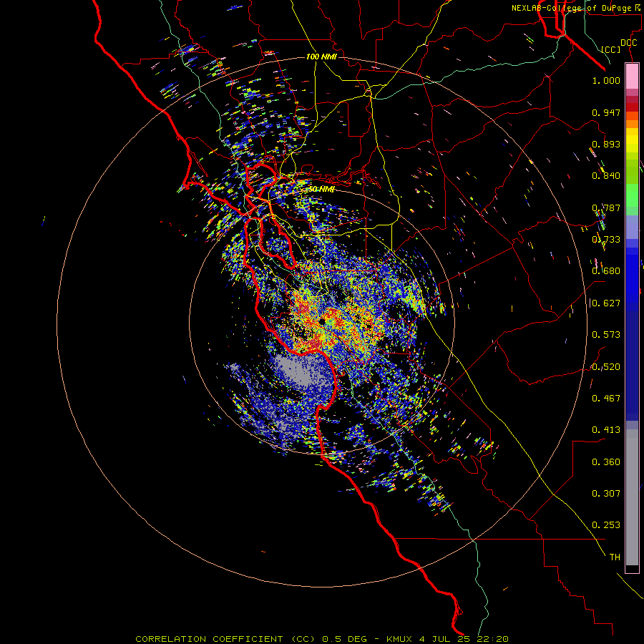The width and height of the screenshot is (644, 644).
Task: Click the 100 NMI range ring label
Action: [x=321, y=57]
